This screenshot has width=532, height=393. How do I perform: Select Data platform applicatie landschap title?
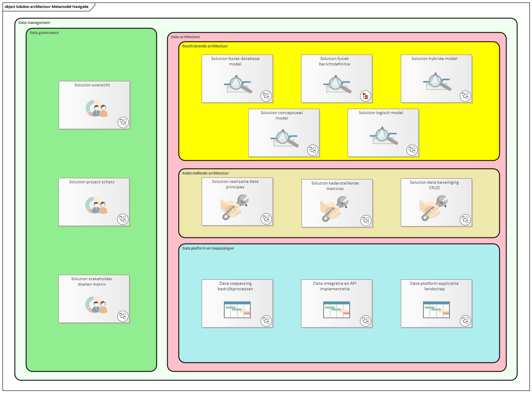pos(434,286)
